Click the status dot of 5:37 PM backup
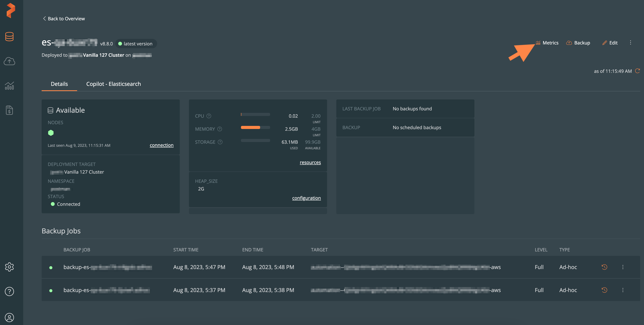 (x=51, y=291)
